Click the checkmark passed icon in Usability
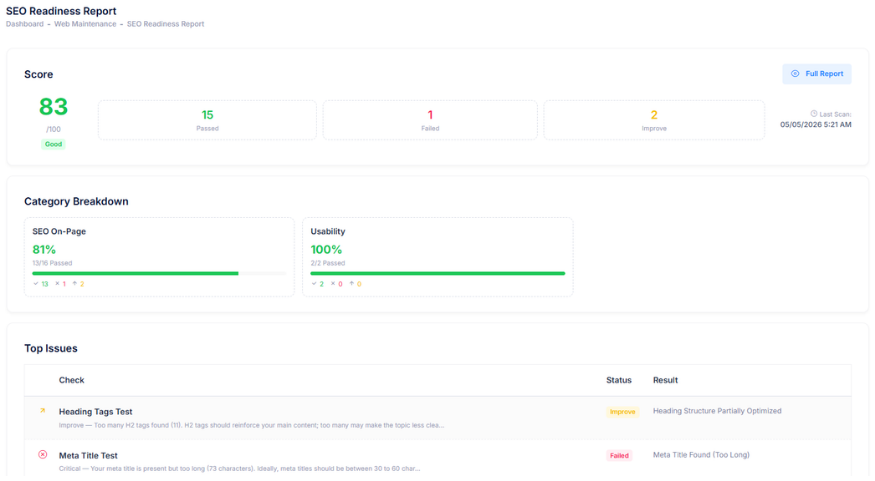875x481 pixels. 314,283
